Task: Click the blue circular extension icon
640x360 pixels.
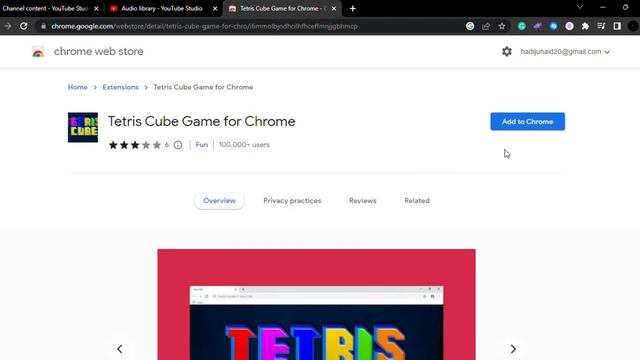Action: click(553, 26)
